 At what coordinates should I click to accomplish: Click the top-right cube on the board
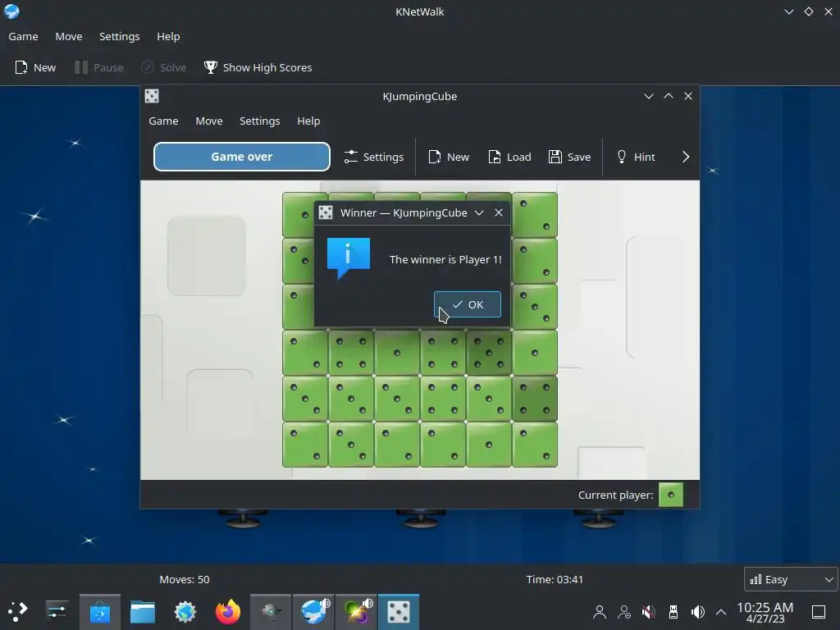click(535, 215)
